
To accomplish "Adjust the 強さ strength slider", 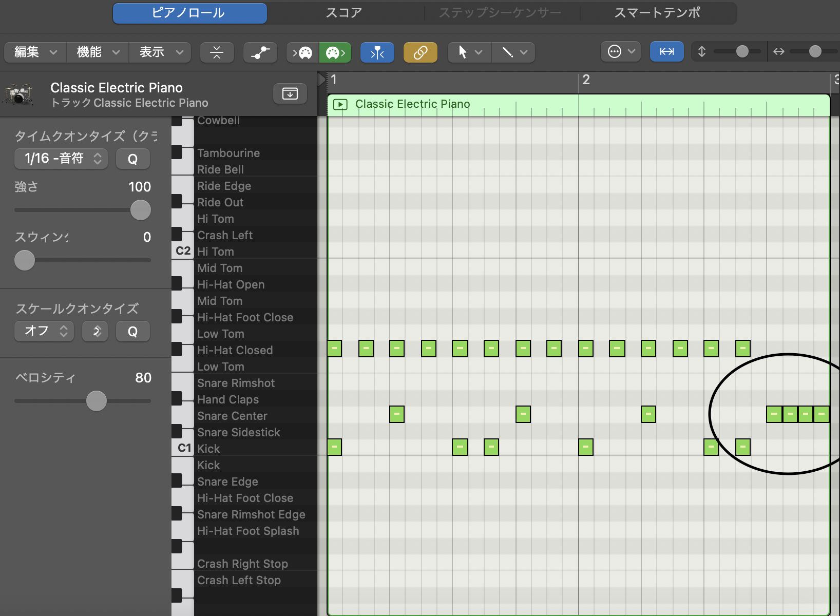I will tap(141, 210).
